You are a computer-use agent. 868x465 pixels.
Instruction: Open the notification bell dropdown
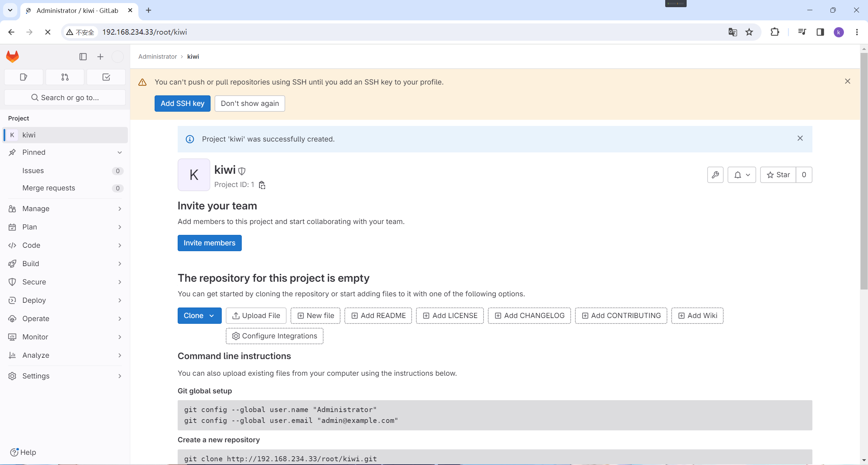point(742,175)
